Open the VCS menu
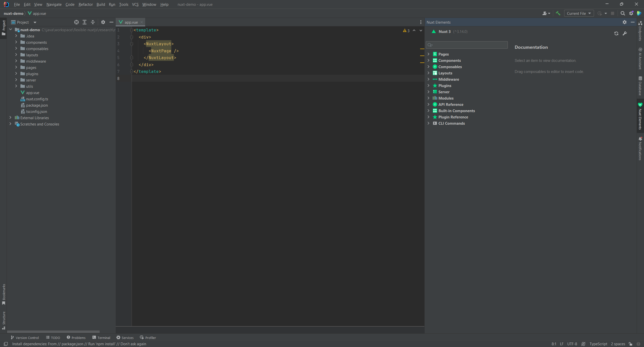644x347 pixels. pyautogui.click(x=135, y=4)
